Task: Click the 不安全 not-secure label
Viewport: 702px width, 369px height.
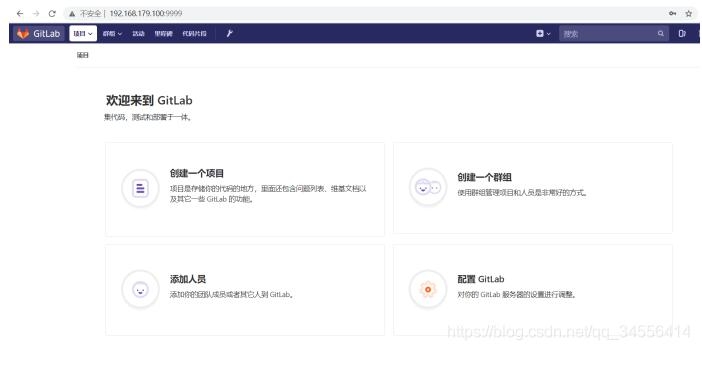Action: [x=90, y=13]
